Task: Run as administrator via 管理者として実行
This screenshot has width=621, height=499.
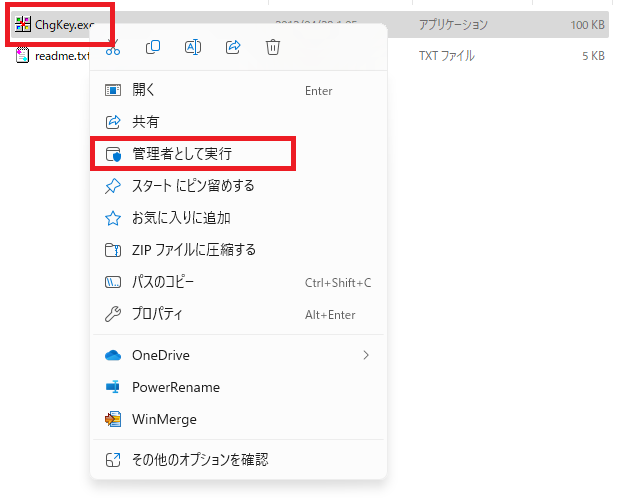Action: point(189,154)
